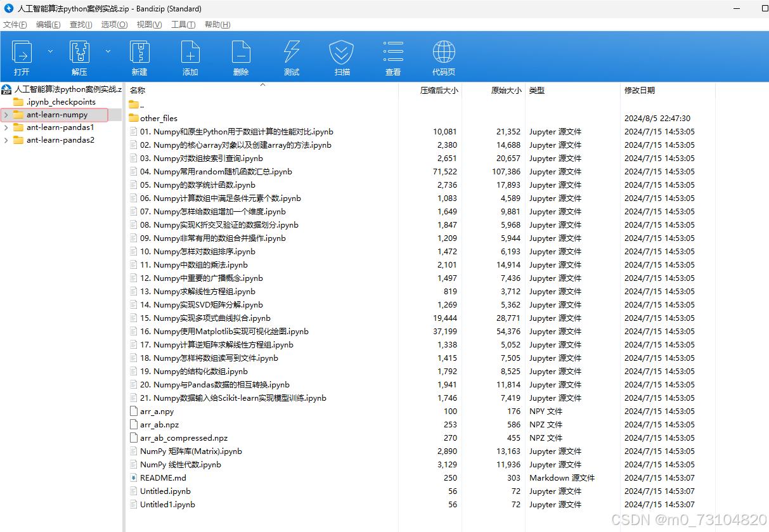Click the 解压 (Extract) toolbar icon

tap(79, 51)
